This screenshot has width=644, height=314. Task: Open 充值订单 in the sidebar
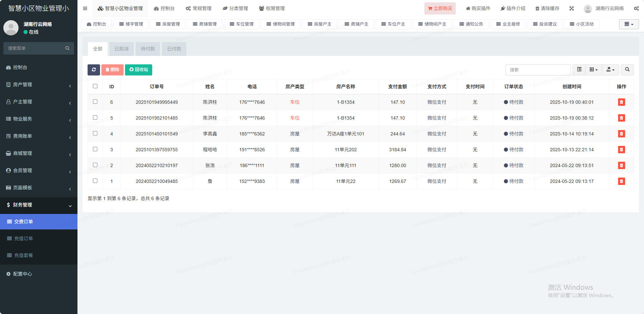(24, 239)
